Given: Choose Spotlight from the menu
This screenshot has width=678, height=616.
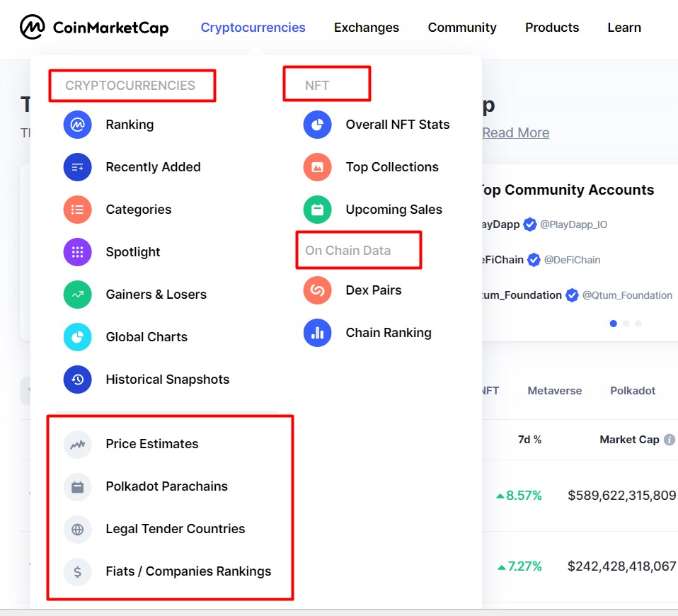Looking at the screenshot, I should click(133, 252).
